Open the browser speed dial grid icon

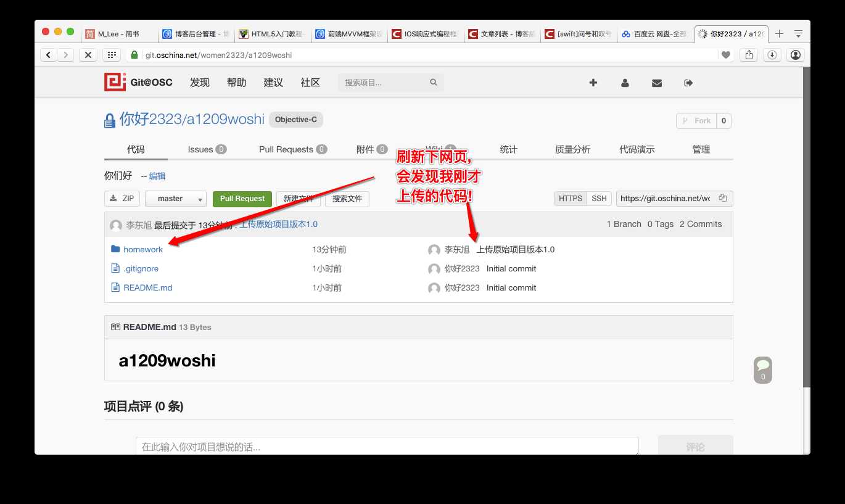111,55
